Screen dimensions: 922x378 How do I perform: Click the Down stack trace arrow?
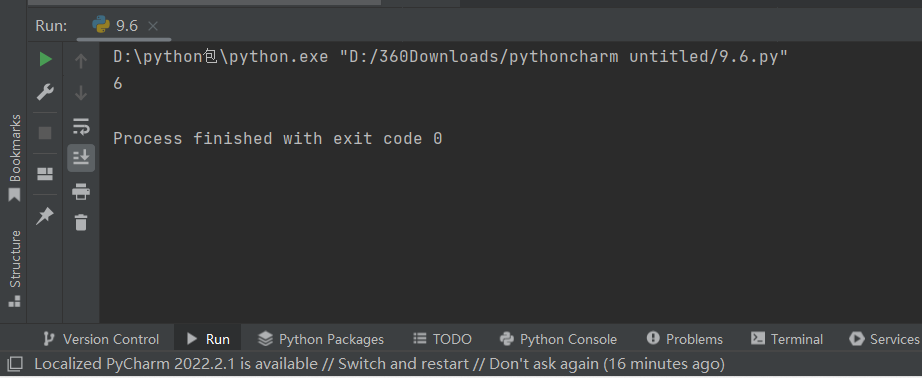pyautogui.click(x=81, y=93)
